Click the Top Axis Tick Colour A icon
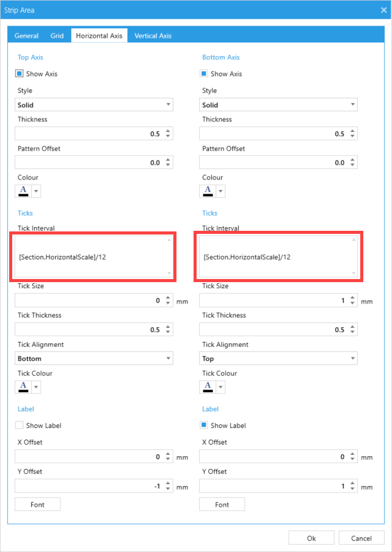392x552 pixels. (23, 387)
